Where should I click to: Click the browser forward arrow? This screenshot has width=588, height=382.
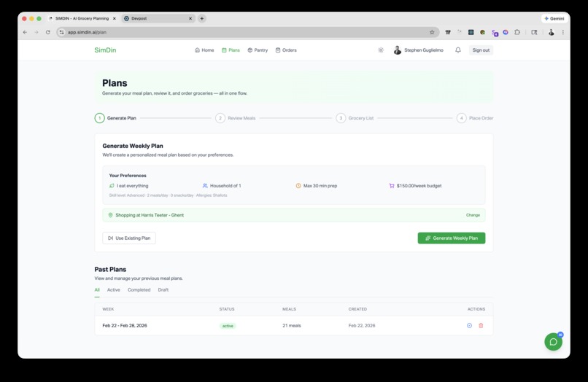[x=36, y=32]
